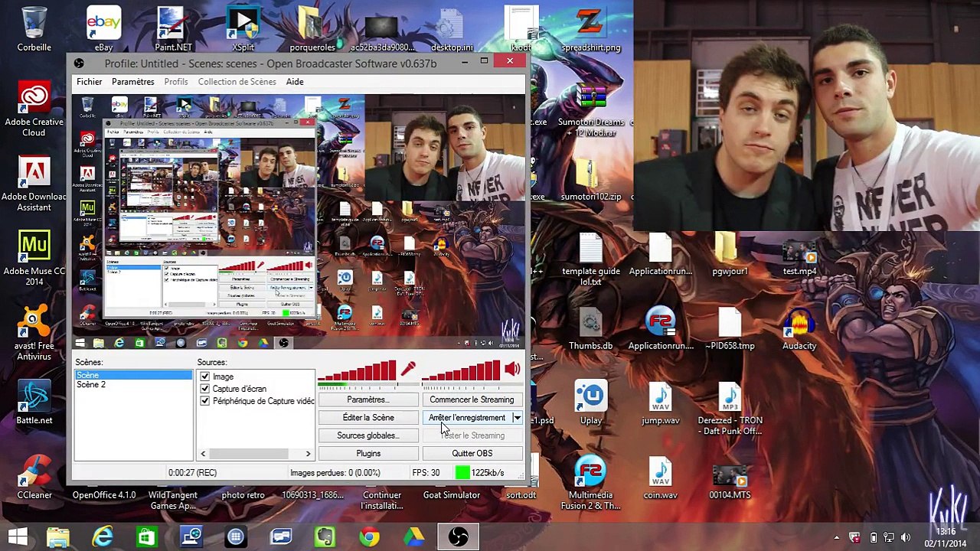The image size is (980, 551).
Task: Adjust the microphone volume meter
Action: (x=357, y=371)
